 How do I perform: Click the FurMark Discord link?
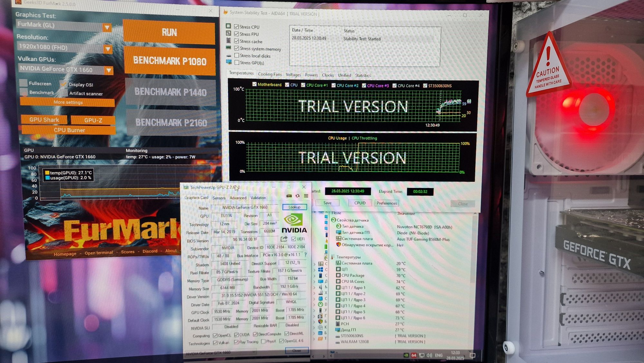pyautogui.click(x=150, y=251)
